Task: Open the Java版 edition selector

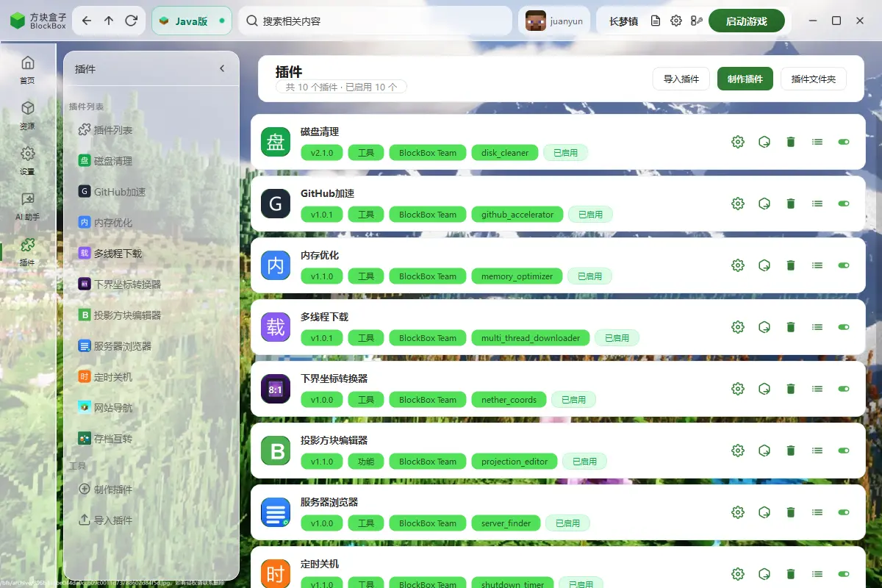Action: coord(192,21)
